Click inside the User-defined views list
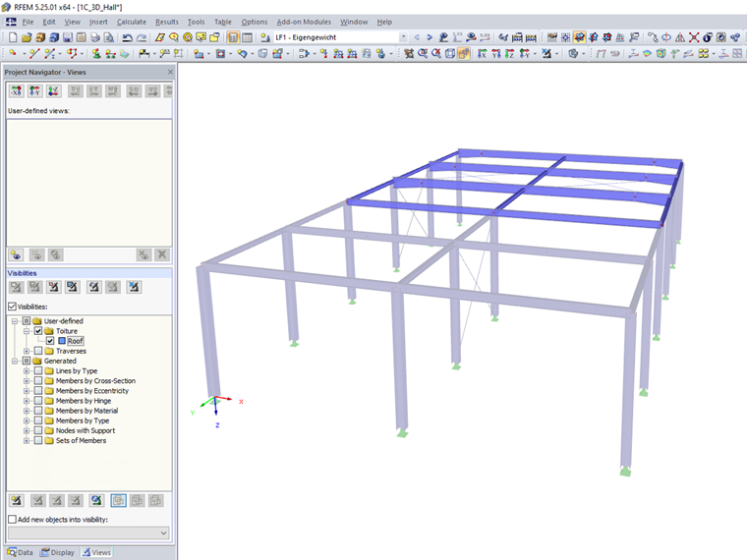Viewport: 747px width, 560px height. 89,183
